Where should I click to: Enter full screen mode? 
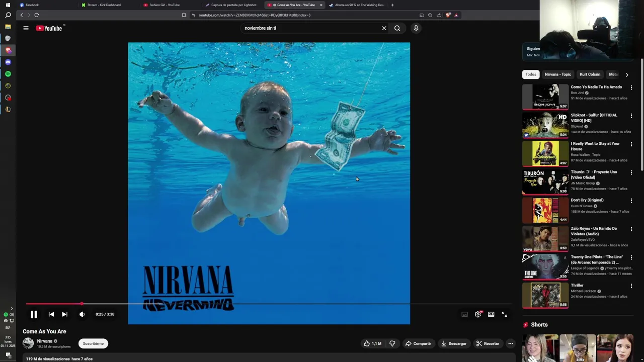[x=504, y=314]
